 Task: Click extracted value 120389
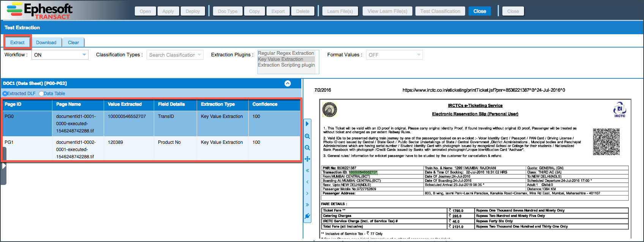tap(115, 142)
